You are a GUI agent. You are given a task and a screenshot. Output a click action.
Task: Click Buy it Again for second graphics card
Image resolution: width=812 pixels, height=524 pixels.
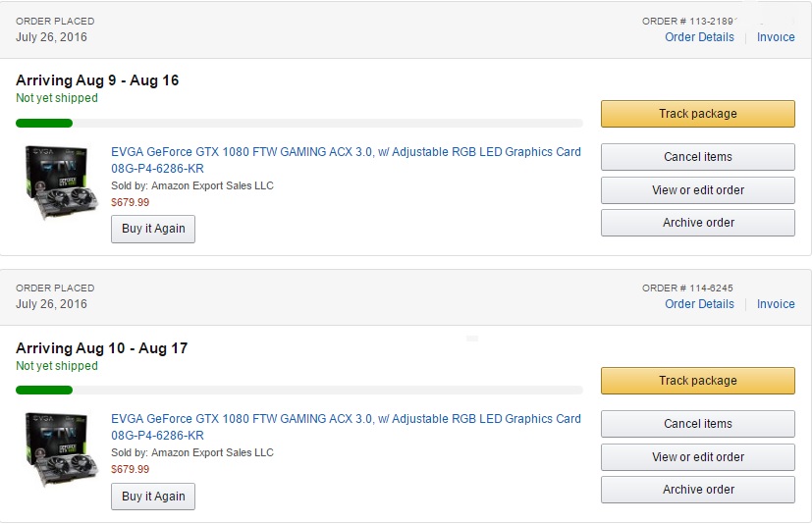coord(153,497)
